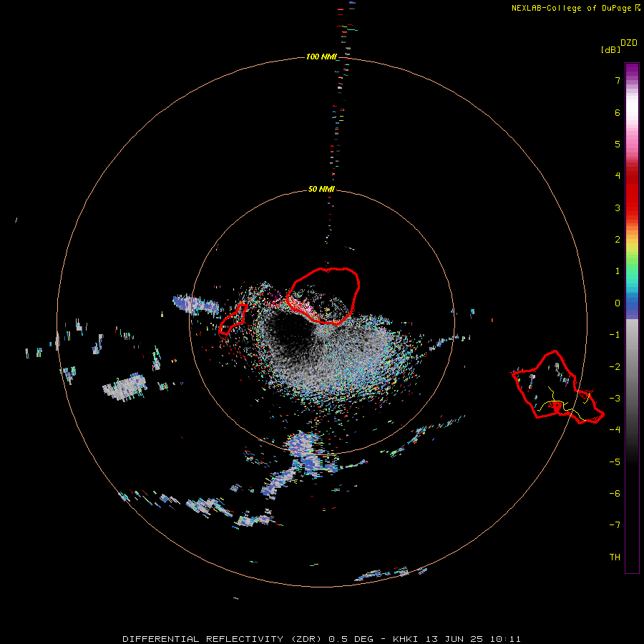Click the -2 value on color scale
Viewport: 644px width, 644px height.
click(x=615, y=367)
